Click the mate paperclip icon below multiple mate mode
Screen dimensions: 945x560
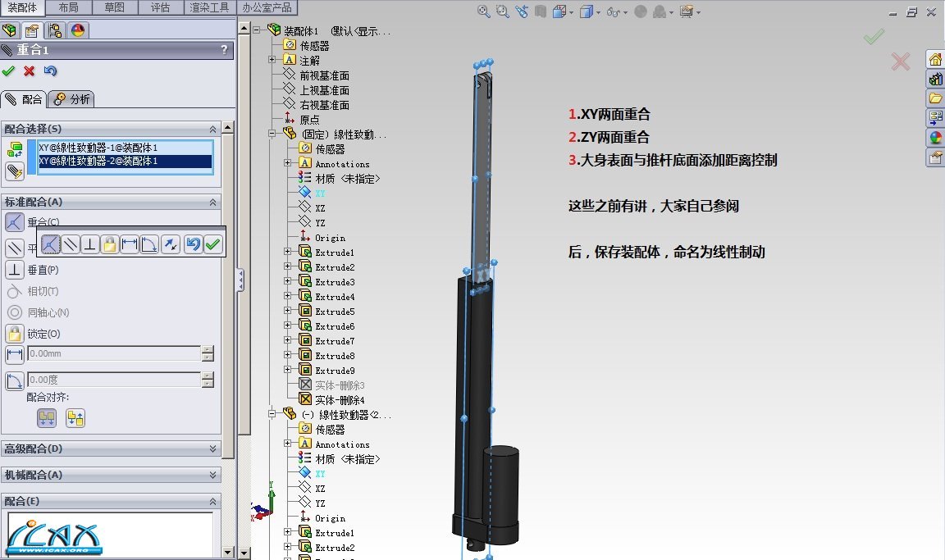point(15,171)
